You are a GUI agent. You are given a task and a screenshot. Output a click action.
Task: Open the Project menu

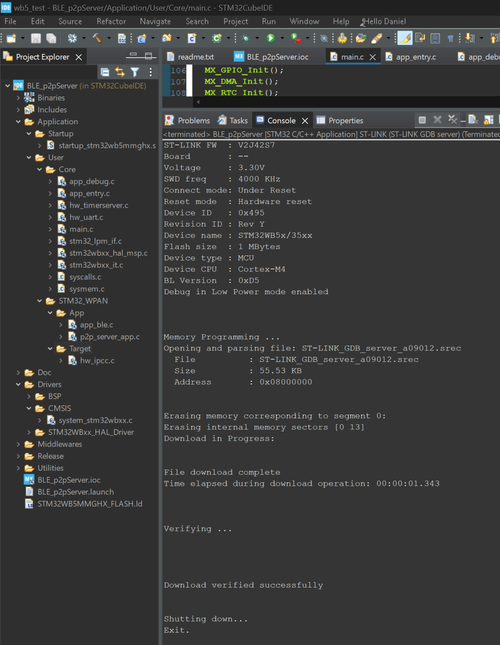(x=236, y=21)
